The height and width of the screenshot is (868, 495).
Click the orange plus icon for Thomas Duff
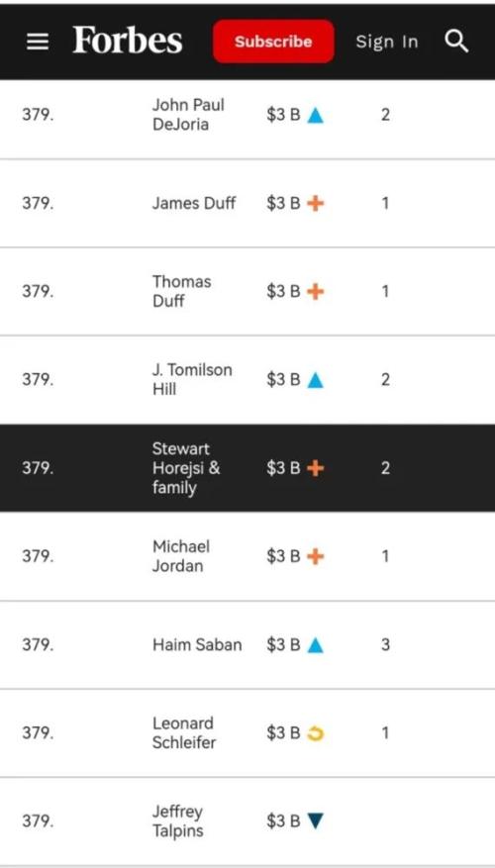(x=315, y=292)
